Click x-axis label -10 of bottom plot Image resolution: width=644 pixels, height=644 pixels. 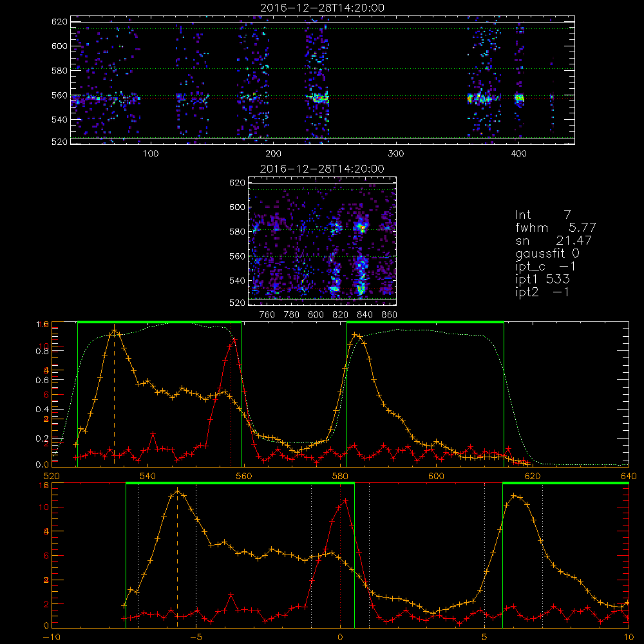52,637
